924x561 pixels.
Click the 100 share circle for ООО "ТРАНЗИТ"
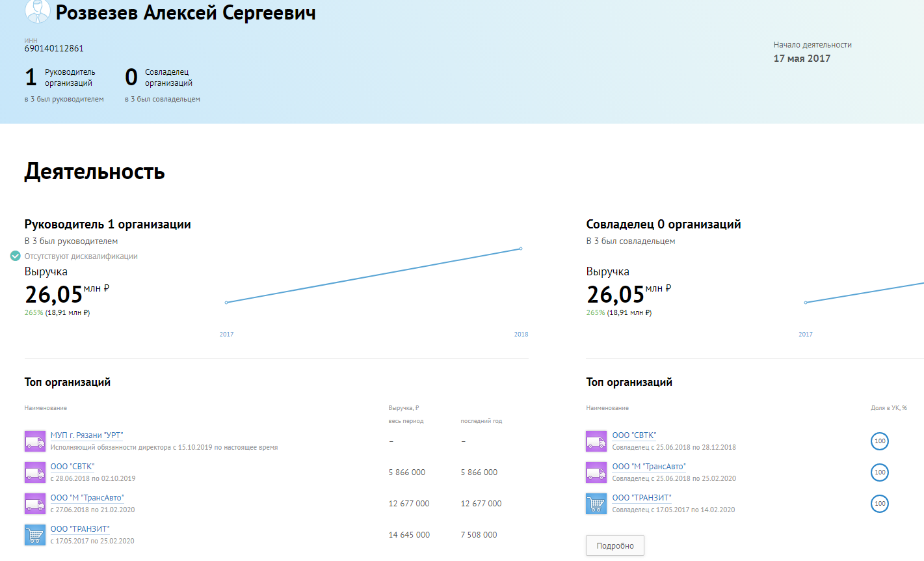[x=880, y=504]
